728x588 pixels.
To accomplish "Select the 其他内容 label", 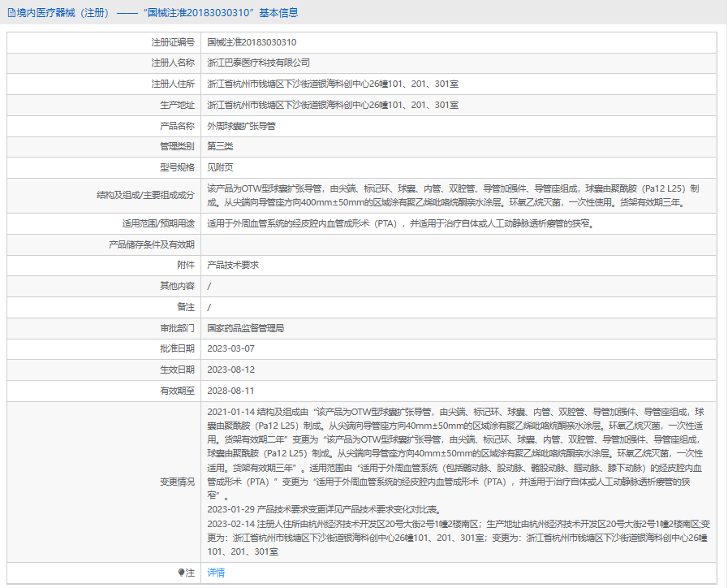I will pyautogui.click(x=178, y=286).
